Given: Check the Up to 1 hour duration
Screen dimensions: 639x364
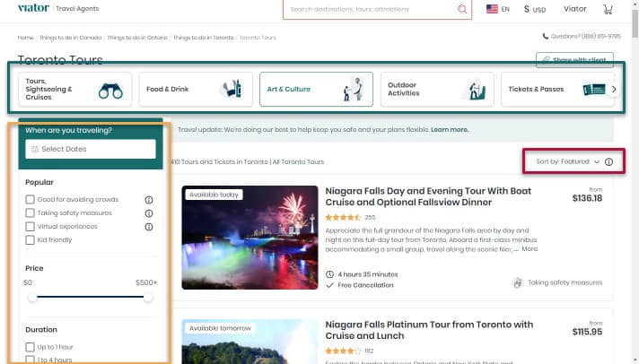Looking at the screenshot, I should [30, 347].
